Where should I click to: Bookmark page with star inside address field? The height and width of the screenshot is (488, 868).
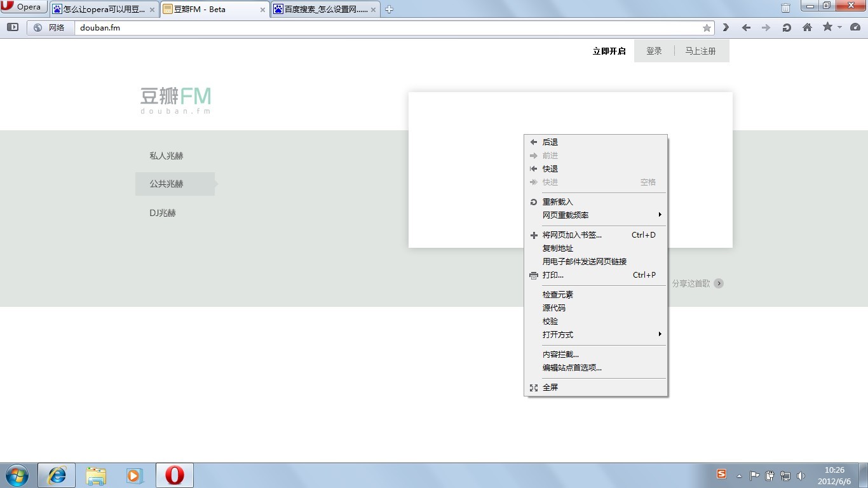click(x=707, y=28)
